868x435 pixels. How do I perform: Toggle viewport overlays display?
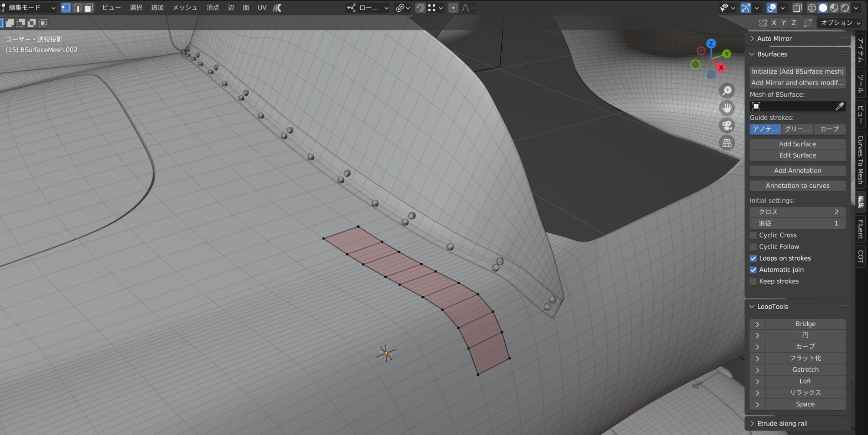tap(771, 8)
